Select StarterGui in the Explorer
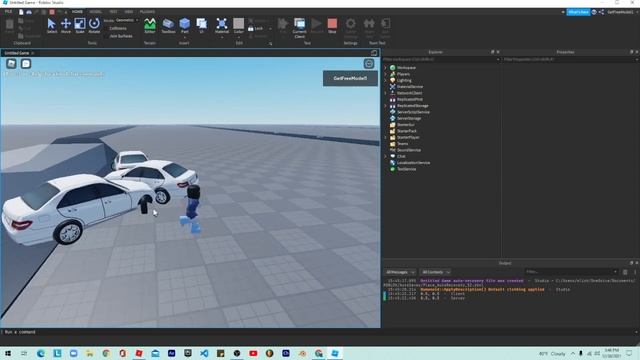Image resolution: width=640 pixels, height=360 pixels. tap(406, 125)
